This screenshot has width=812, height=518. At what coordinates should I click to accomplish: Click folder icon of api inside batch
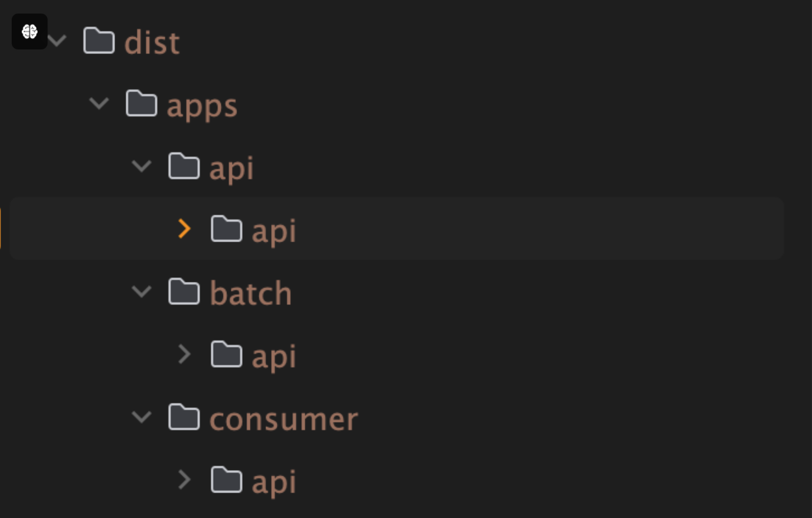226,354
